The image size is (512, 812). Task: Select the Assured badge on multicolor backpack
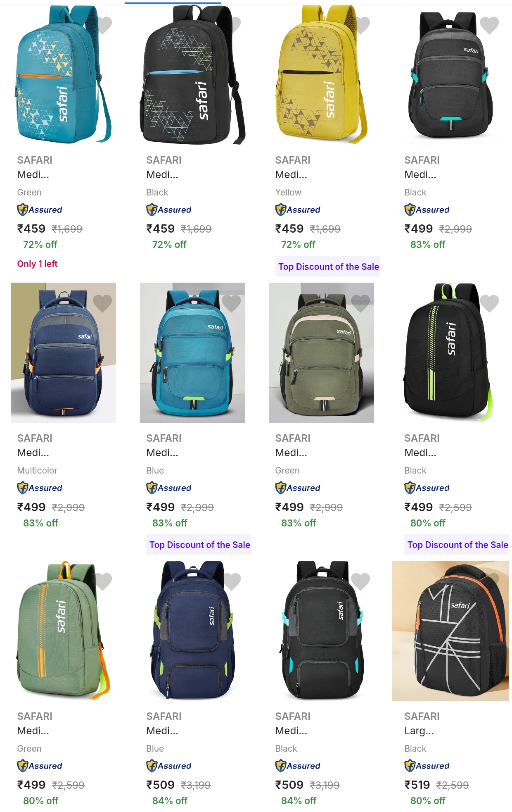(40, 488)
